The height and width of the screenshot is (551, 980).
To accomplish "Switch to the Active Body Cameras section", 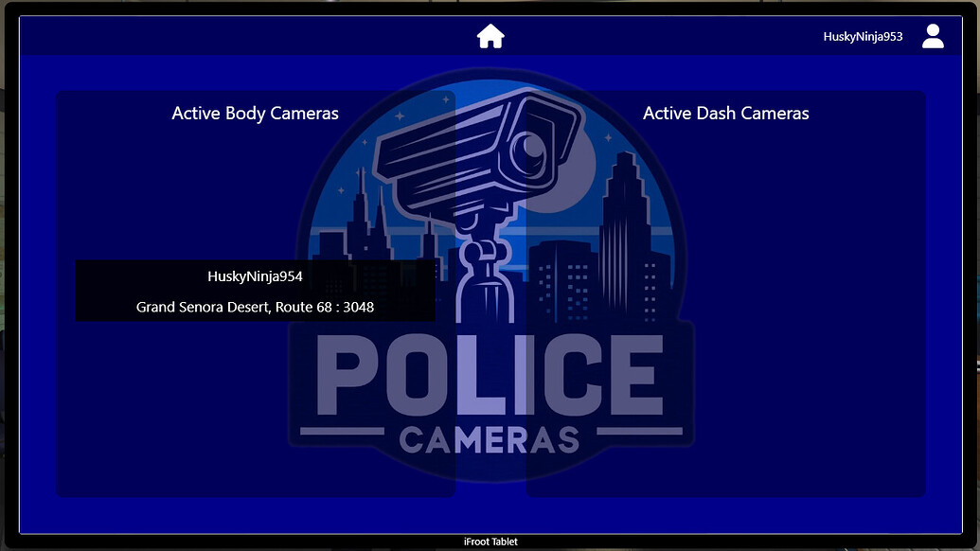I will point(254,113).
